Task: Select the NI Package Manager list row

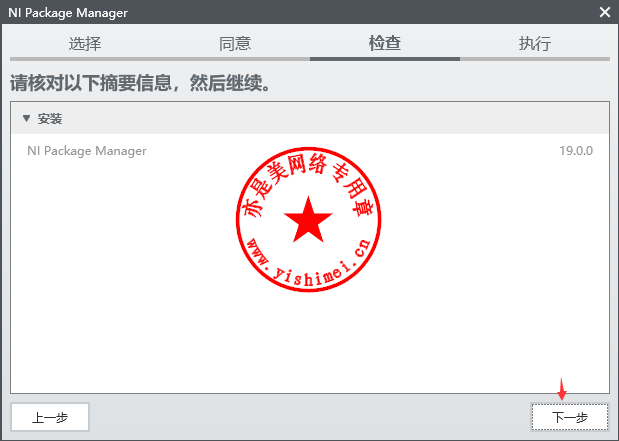Action: point(310,151)
